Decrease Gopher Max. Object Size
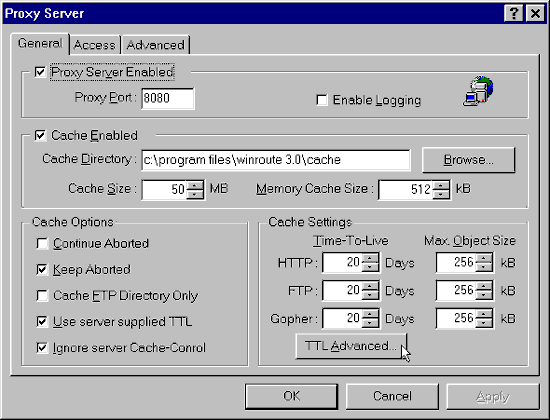The width and height of the screenshot is (550, 420). click(484, 323)
